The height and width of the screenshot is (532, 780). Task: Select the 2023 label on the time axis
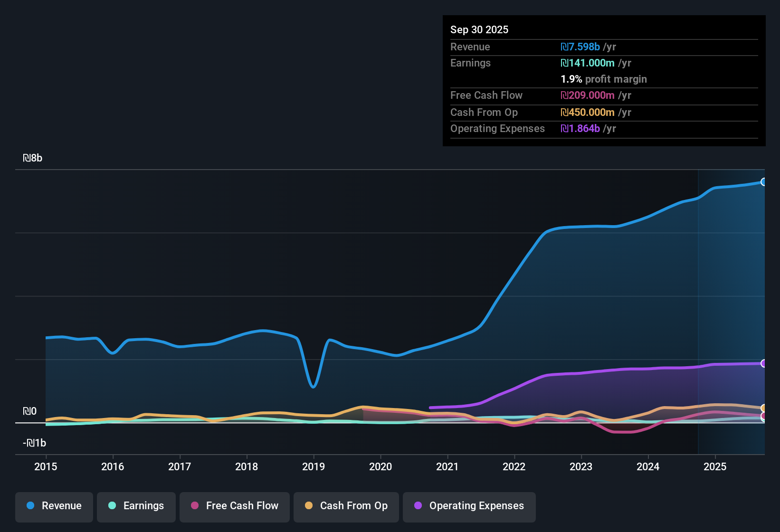581,467
